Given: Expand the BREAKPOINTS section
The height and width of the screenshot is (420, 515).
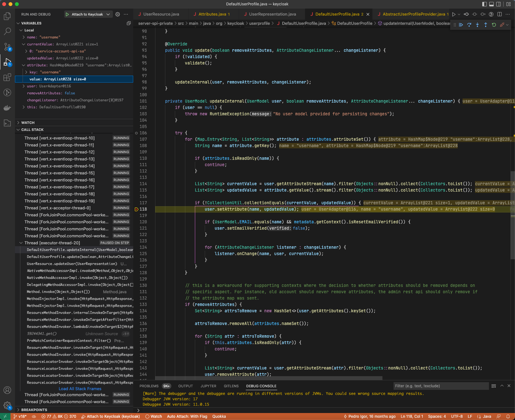Looking at the screenshot, I should pos(34,410).
